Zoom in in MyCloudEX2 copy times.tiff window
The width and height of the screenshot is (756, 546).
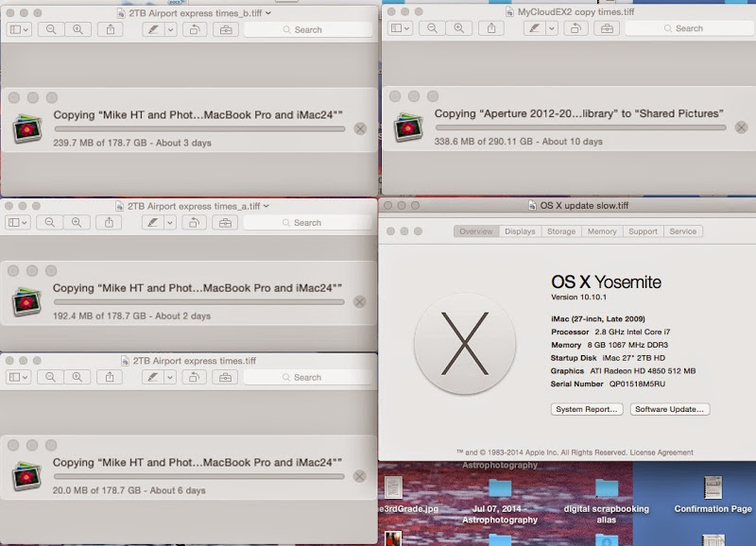coord(458,28)
